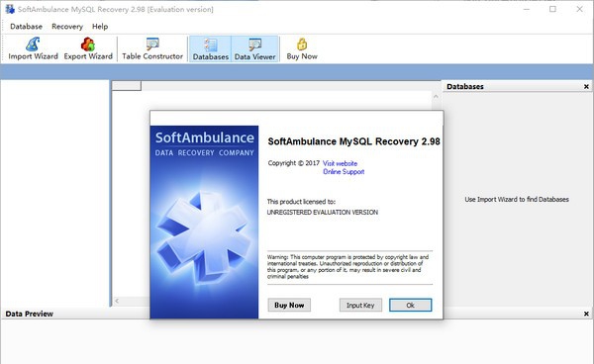Maximize the application window
This screenshot has height=364, width=594.
coord(552,9)
